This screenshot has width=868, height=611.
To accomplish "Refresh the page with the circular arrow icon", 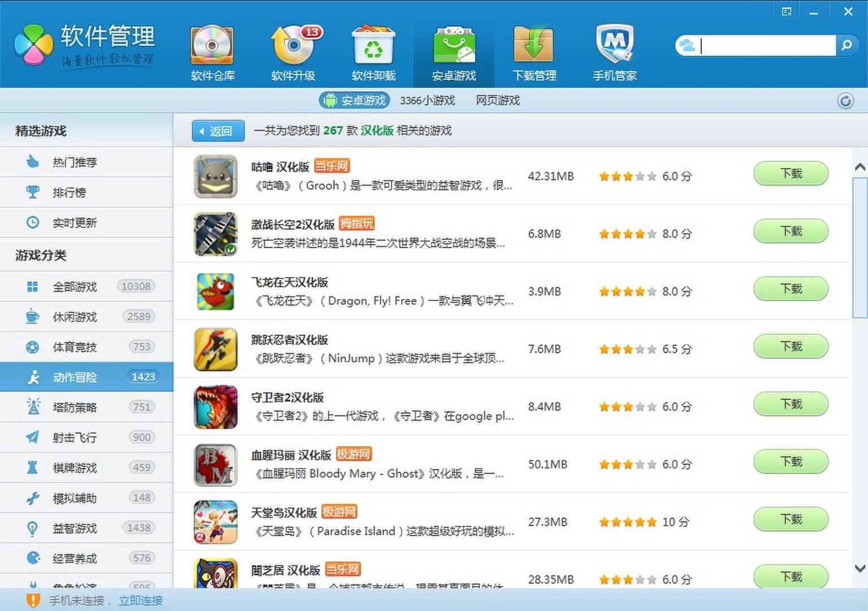I will click(x=845, y=101).
